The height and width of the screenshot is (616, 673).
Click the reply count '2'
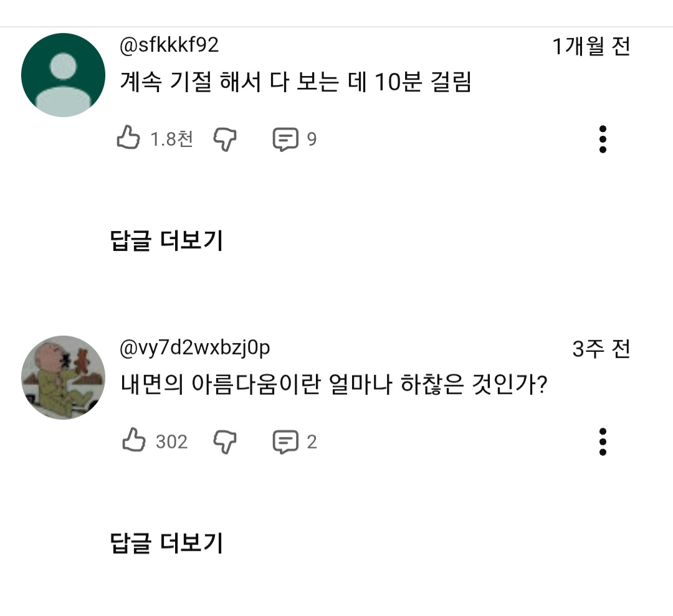pos(312,442)
